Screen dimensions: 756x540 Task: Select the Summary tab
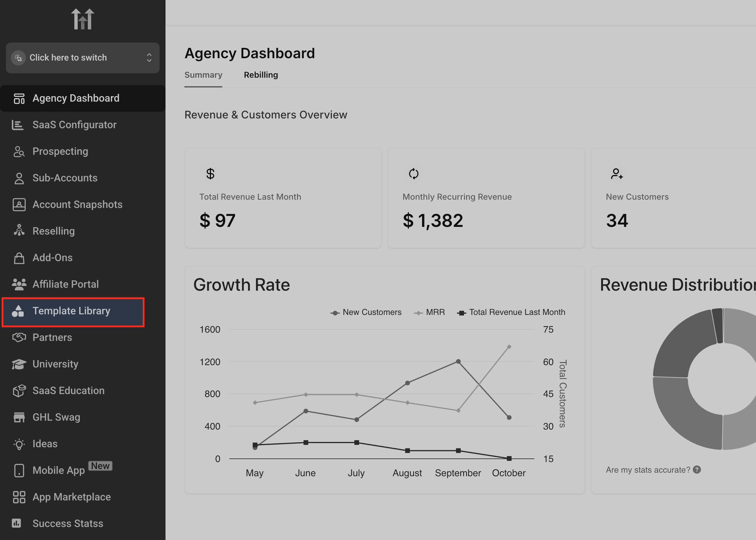point(203,75)
